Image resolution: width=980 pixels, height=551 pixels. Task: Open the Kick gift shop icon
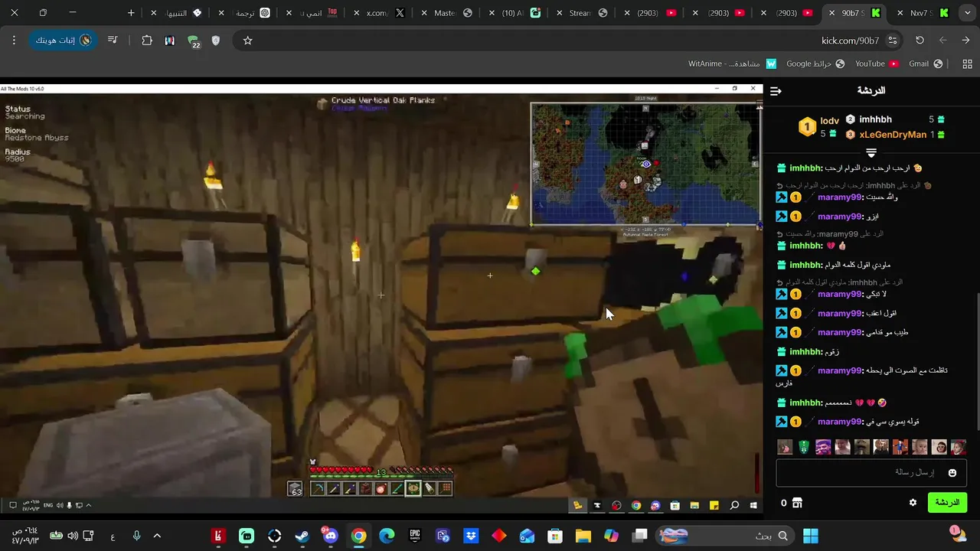797,503
